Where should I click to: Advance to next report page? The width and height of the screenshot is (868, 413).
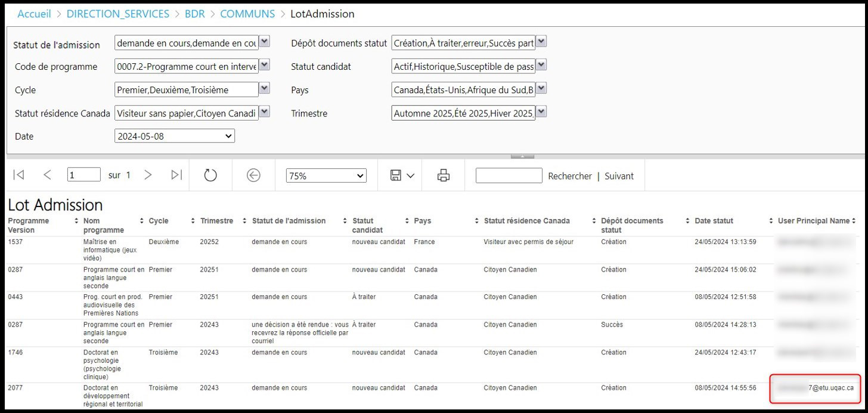pos(148,175)
